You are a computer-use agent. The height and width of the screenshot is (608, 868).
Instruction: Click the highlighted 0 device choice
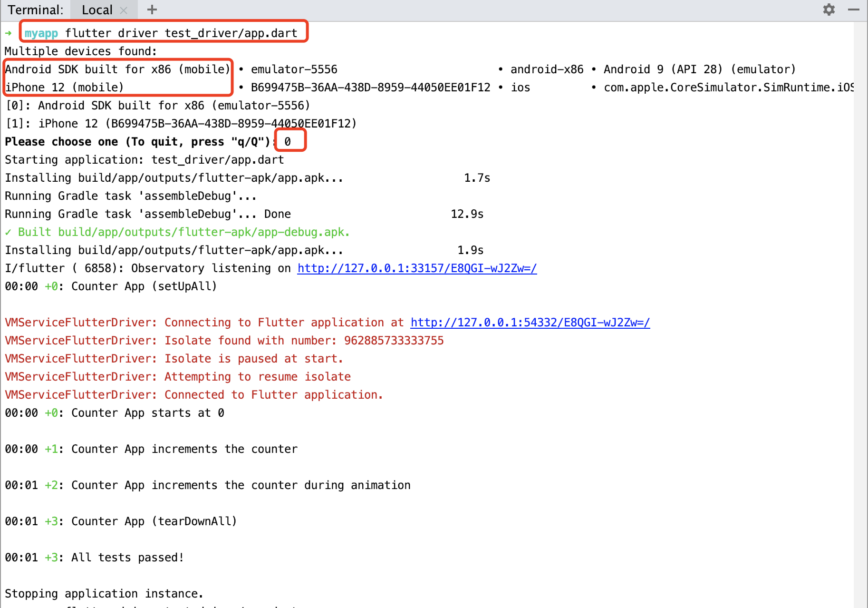pos(290,141)
